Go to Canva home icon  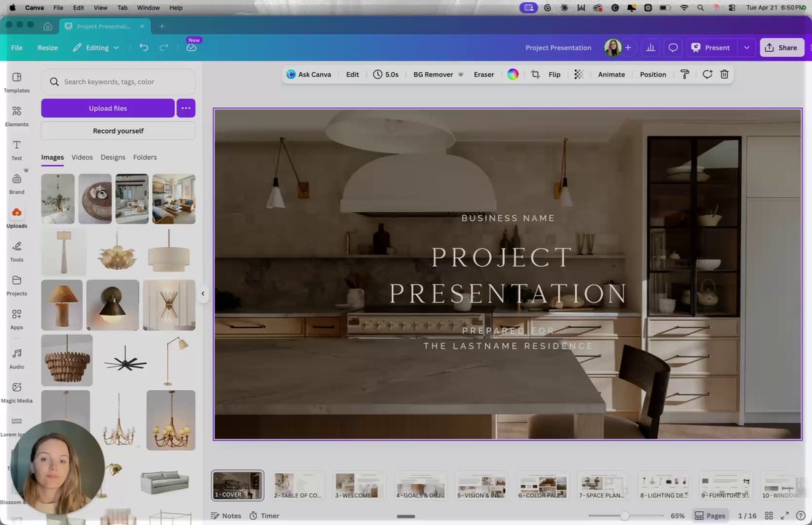pyautogui.click(x=47, y=26)
